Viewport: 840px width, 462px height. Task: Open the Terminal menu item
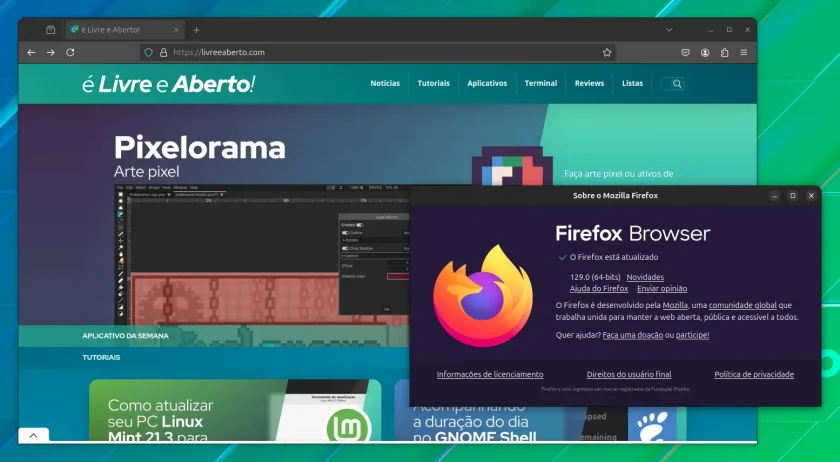[541, 84]
